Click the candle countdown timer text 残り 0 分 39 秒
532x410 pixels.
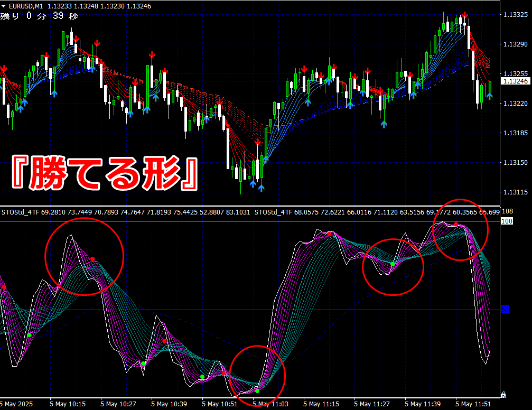pyautogui.click(x=39, y=16)
